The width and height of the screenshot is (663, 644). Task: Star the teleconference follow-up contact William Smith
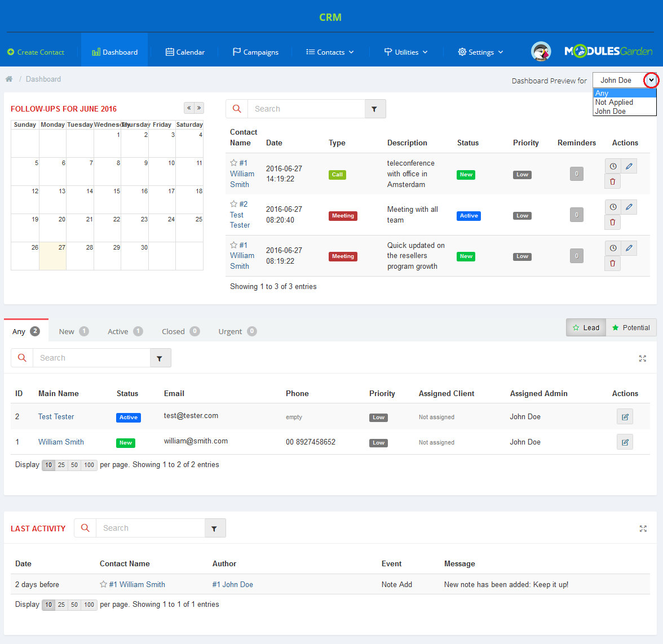coord(233,163)
